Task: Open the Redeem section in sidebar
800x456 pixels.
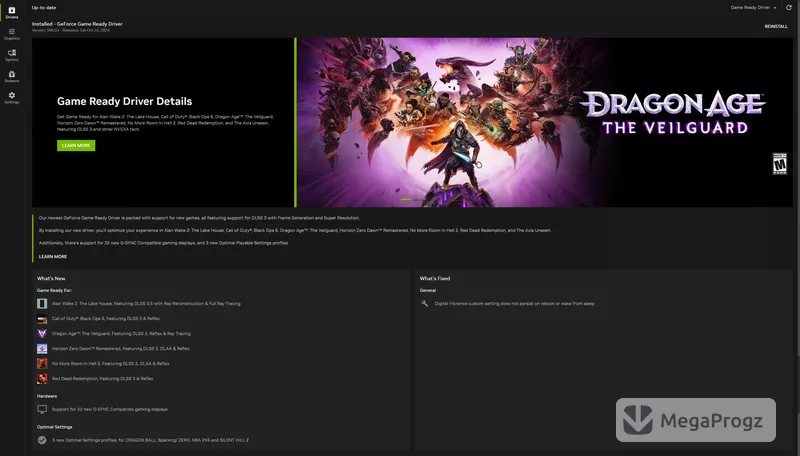Action: tap(12, 77)
